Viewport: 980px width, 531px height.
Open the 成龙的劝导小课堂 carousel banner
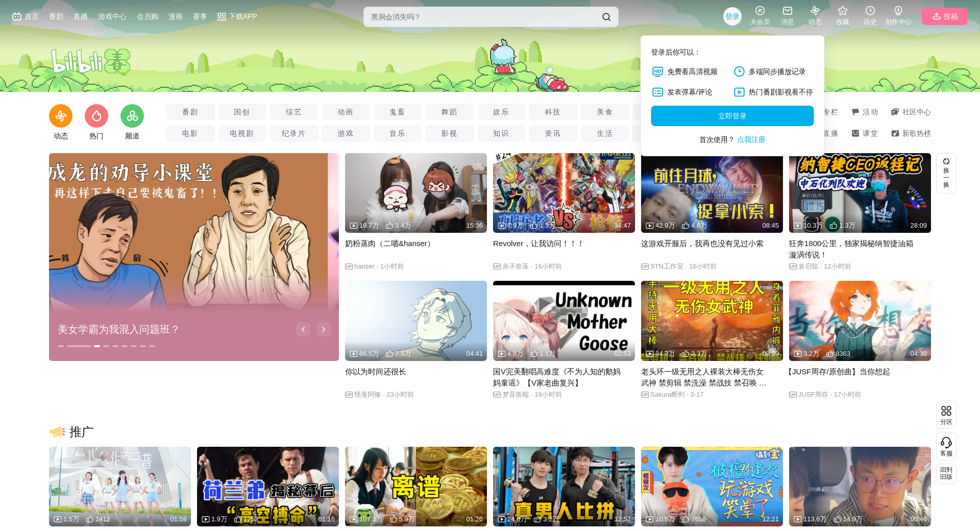click(x=194, y=257)
